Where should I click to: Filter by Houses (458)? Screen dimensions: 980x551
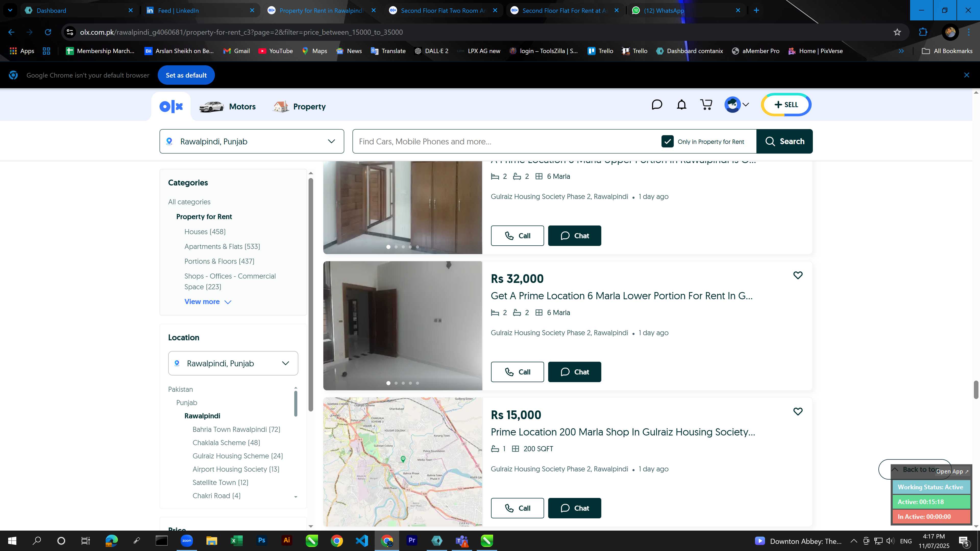(205, 232)
